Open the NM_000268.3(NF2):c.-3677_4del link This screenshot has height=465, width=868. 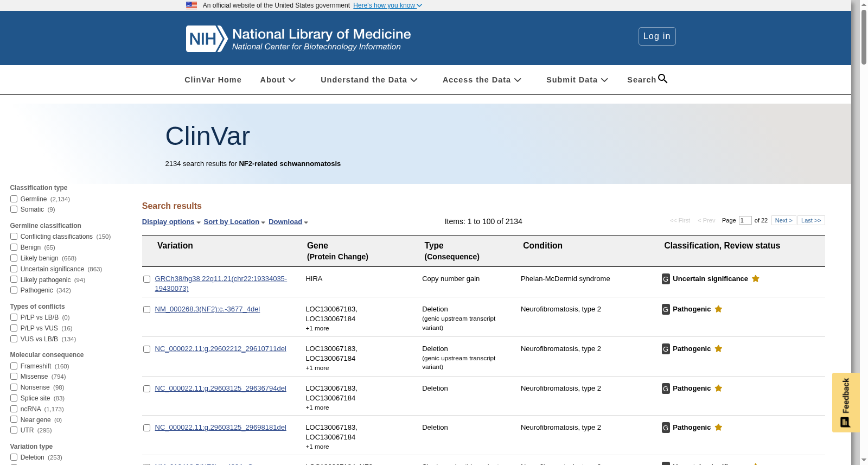207,309
